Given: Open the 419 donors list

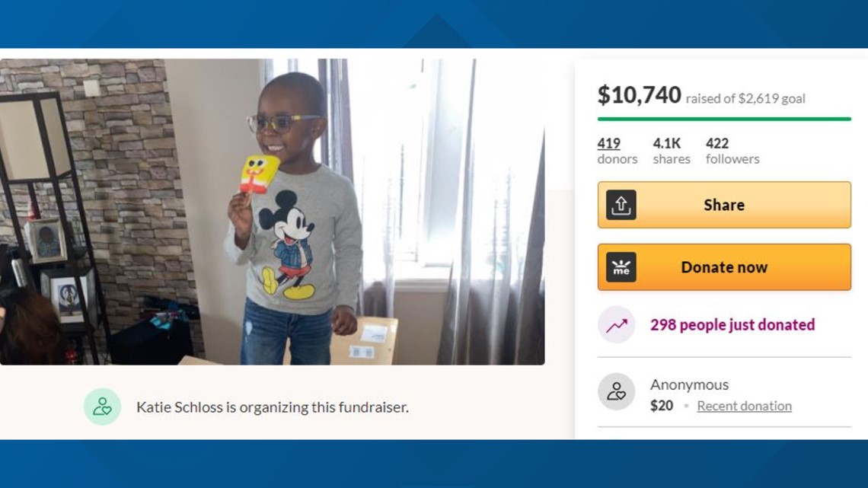Looking at the screenshot, I should [608, 143].
